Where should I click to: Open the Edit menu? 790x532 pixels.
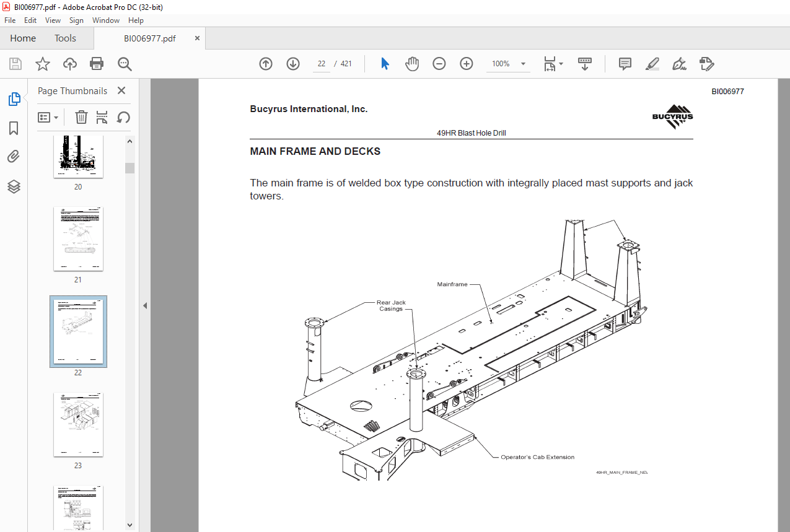(x=30, y=20)
